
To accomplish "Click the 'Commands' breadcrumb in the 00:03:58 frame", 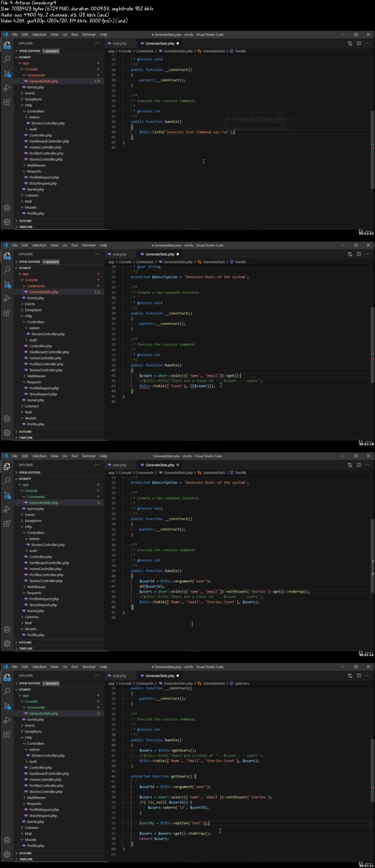I will click(145, 262).
